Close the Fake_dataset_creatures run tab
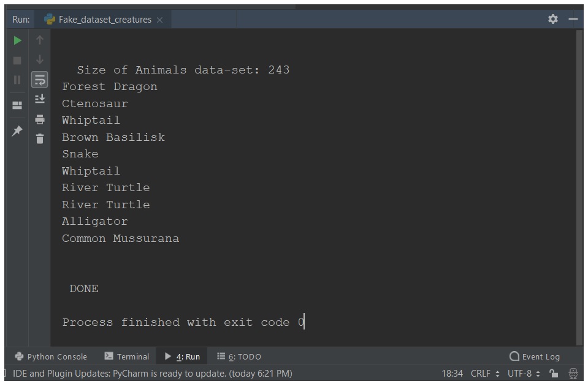588x384 pixels. [160, 20]
